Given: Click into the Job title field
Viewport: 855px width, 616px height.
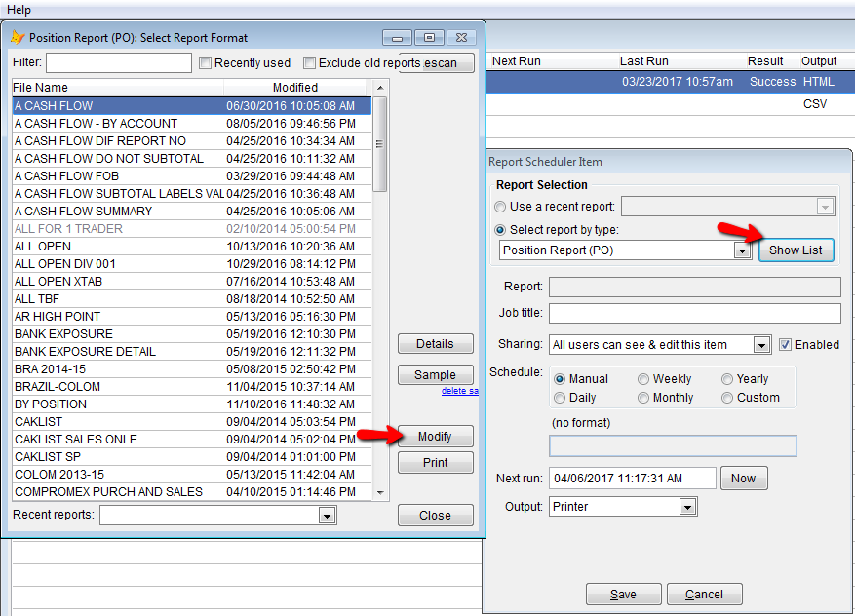Looking at the screenshot, I should pyautogui.click(x=695, y=314).
